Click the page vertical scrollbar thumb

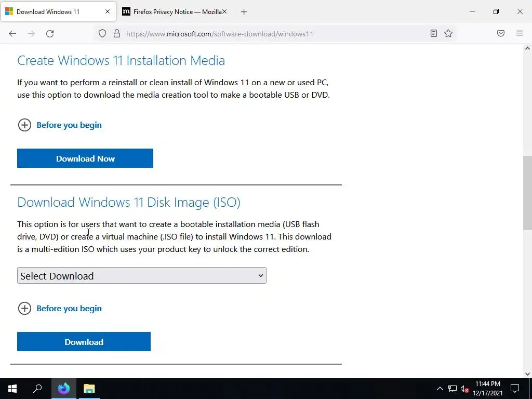tap(527, 193)
